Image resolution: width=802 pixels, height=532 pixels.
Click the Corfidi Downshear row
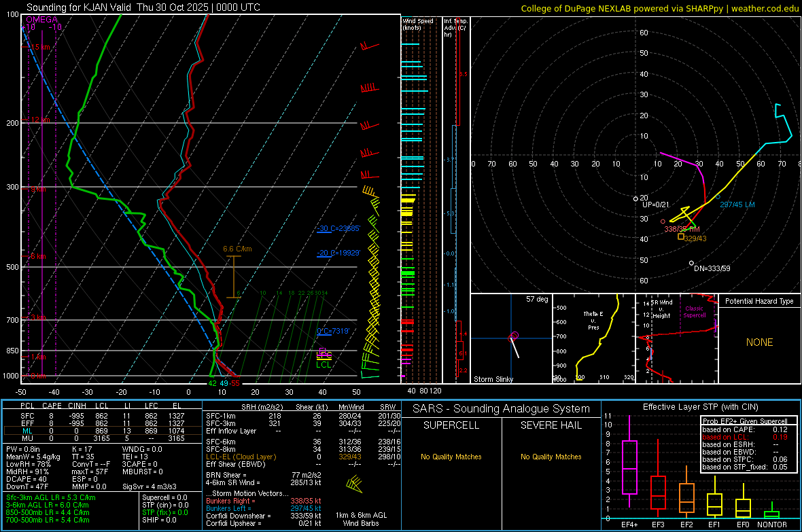click(x=264, y=516)
